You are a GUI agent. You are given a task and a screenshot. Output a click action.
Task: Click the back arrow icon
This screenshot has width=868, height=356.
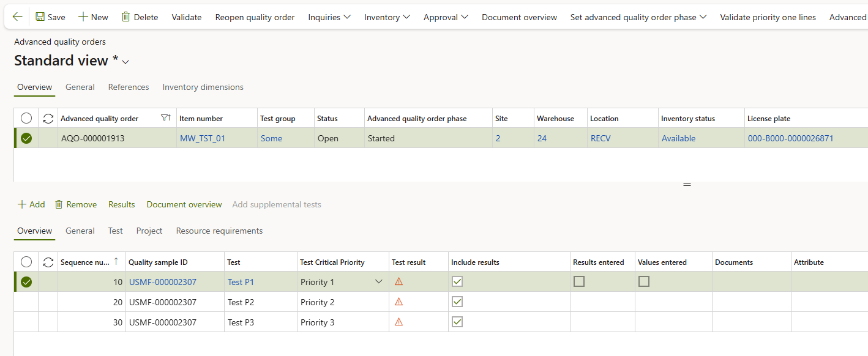[17, 17]
